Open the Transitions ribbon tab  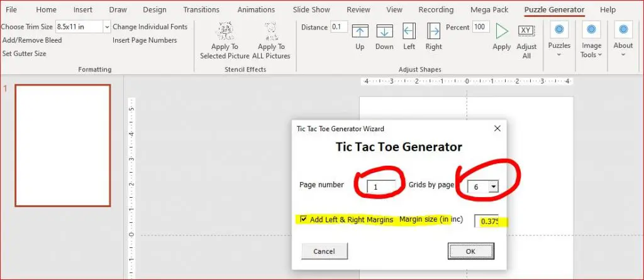(201, 9)
